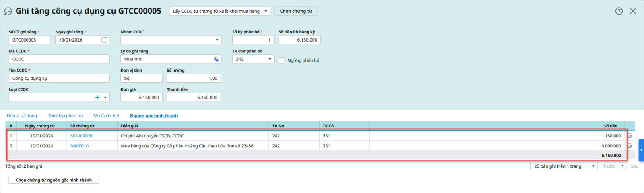Click translate icon in Lý do ghi tăng
Screen dimensions: 644x193
coord(216,59)
